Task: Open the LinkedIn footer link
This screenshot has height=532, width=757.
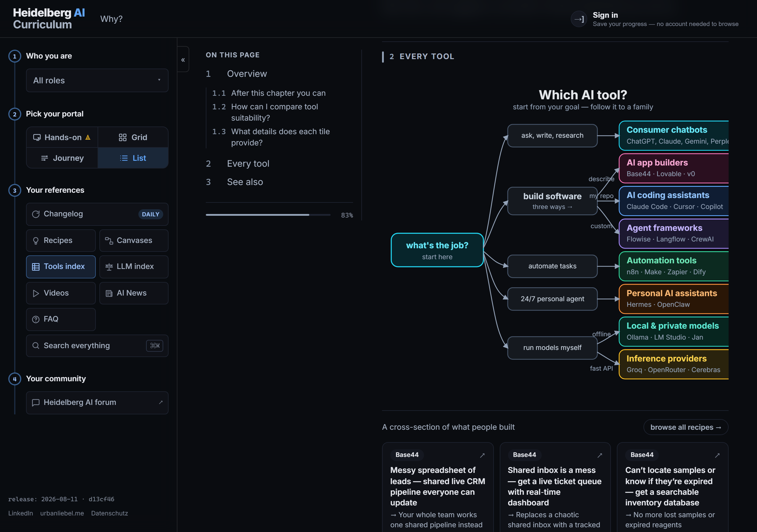Action: click(x=20, y=513)
